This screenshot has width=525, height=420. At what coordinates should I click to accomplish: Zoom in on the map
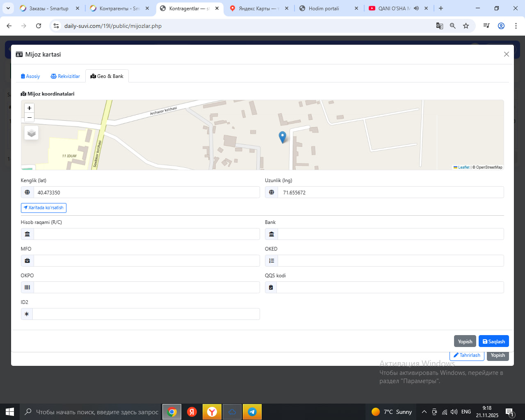[x=29, y=108]
